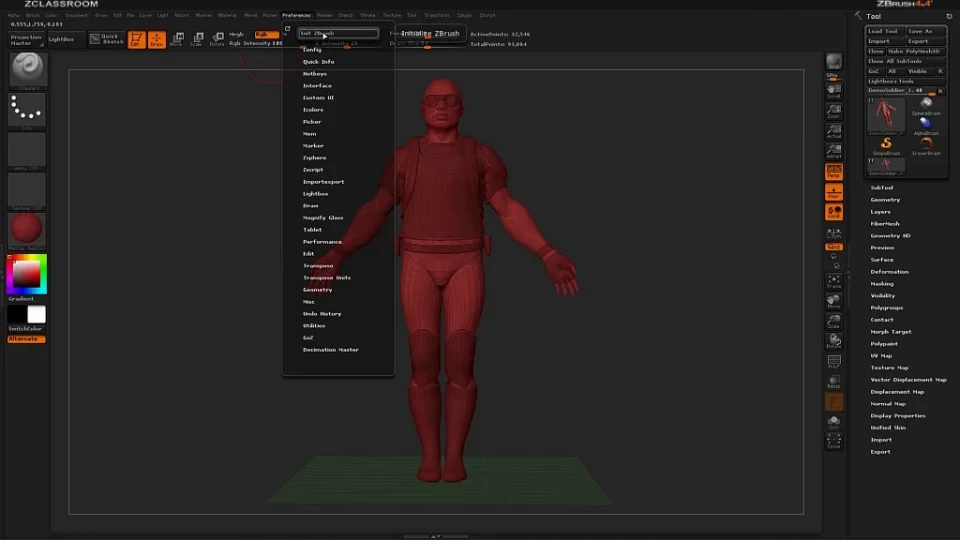
Task: Click the Init ZBrush button
Action: pyautogui.click(x=338, y=33)
